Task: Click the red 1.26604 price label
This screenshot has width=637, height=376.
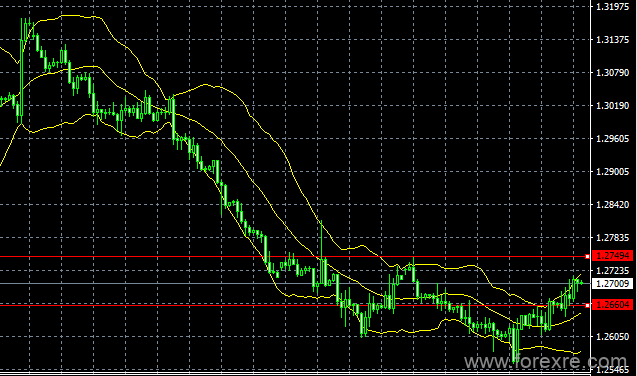Action: coord(612,305)
